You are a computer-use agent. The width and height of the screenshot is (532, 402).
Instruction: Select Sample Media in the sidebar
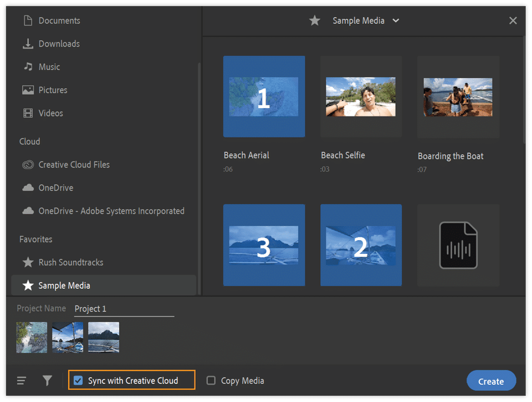tap(104, 285)
